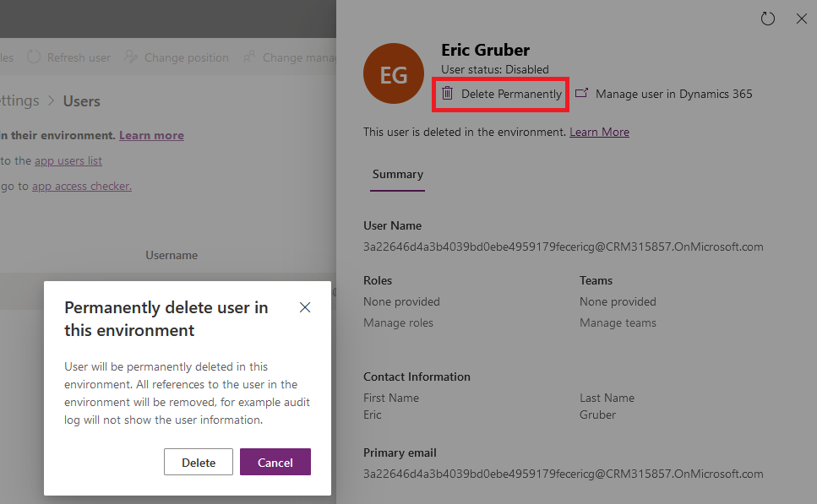Go to the app access checker link
Viewport: 817px width, 504px height.
coord(81,186)
